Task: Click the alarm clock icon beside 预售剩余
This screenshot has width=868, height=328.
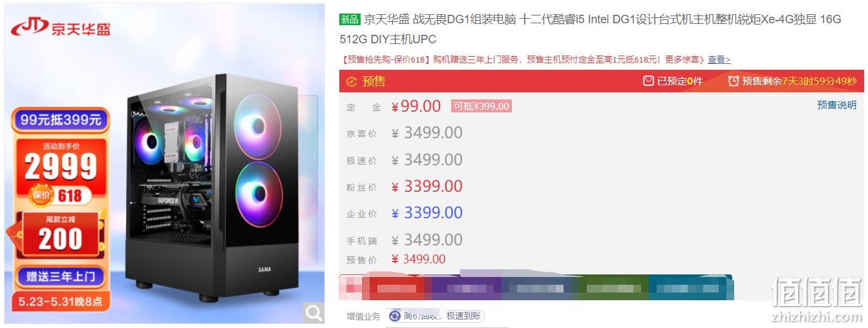Action: (x=733, y=81)
